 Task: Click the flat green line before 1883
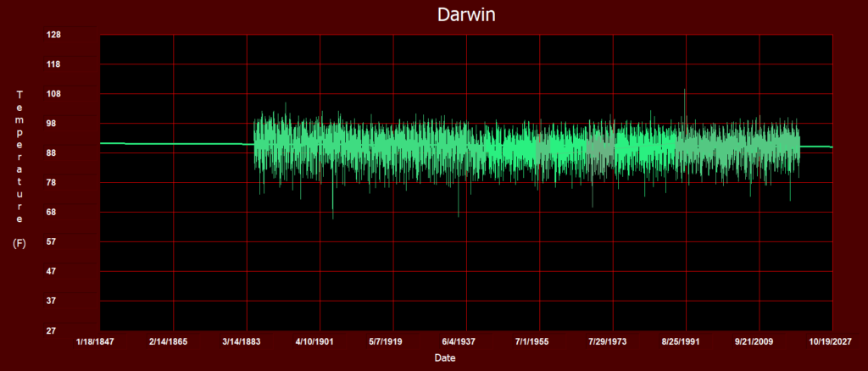[x=177, y=144]
